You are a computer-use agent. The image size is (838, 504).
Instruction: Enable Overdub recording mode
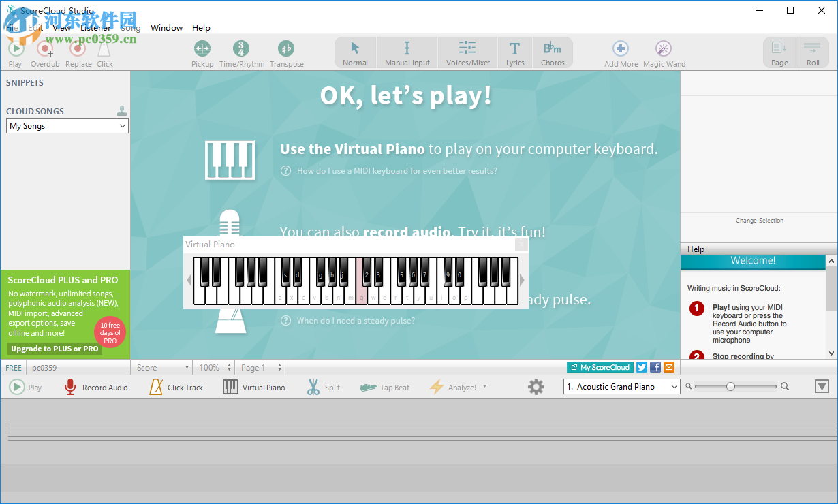pyautogui.click(x=45, y=52)
